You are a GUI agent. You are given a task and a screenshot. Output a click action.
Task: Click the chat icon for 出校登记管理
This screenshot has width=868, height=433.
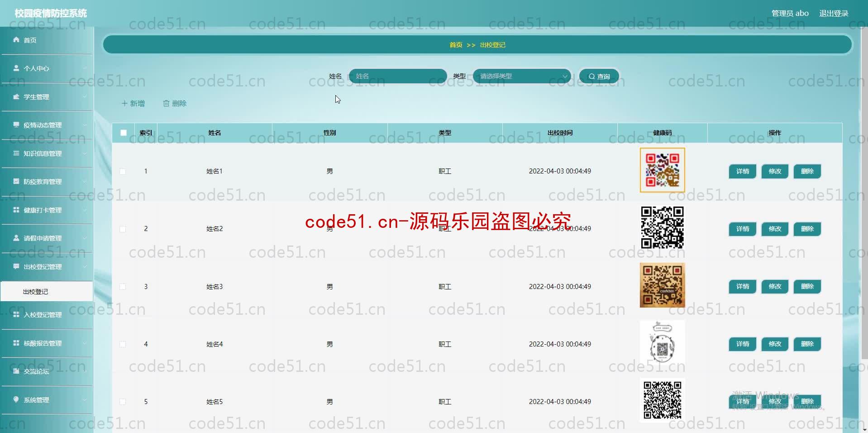click(16, 266)
